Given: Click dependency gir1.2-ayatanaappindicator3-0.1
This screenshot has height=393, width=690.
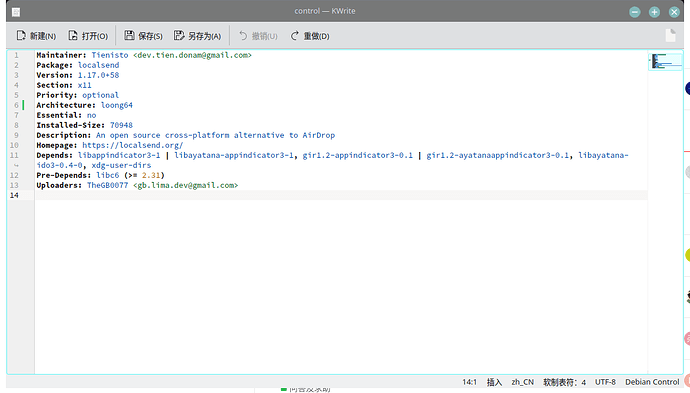Looking at the screenshot, I should click(x=497, y=155).
